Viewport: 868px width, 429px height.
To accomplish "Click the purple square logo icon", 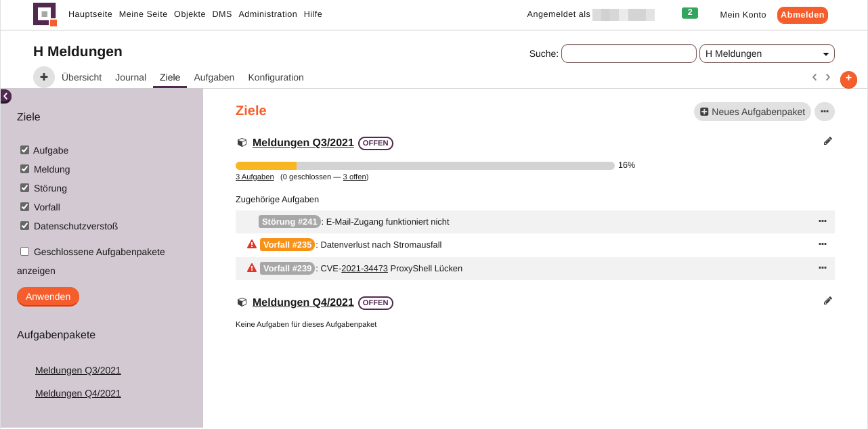I will (x=45, y=14).
